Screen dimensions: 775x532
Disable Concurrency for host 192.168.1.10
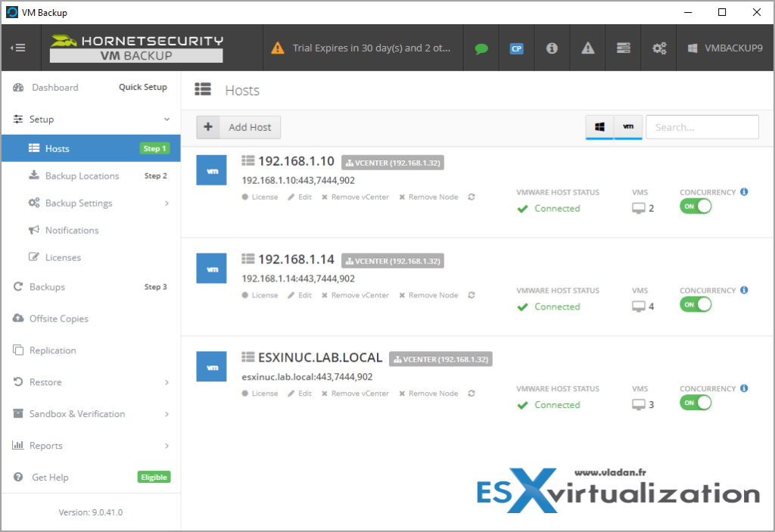[x=696, y=205]
